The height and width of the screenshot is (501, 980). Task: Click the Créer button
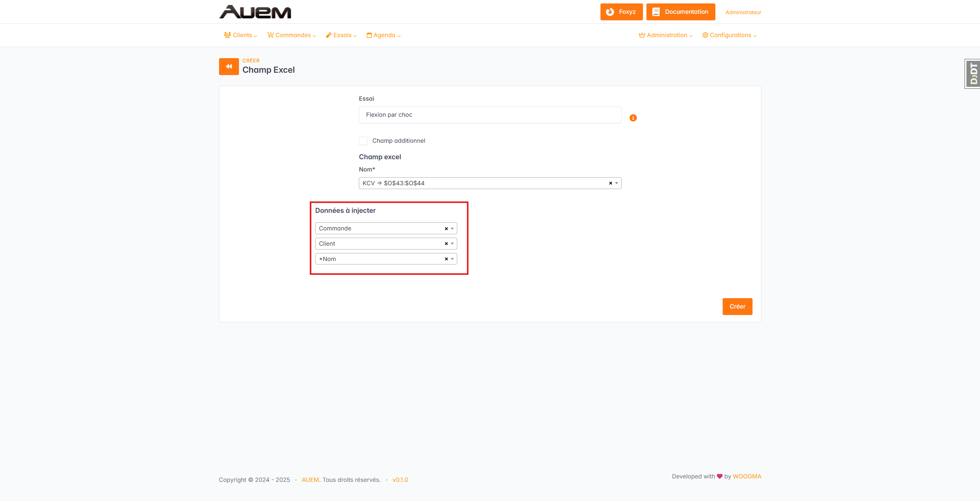[x=737, y=307]
